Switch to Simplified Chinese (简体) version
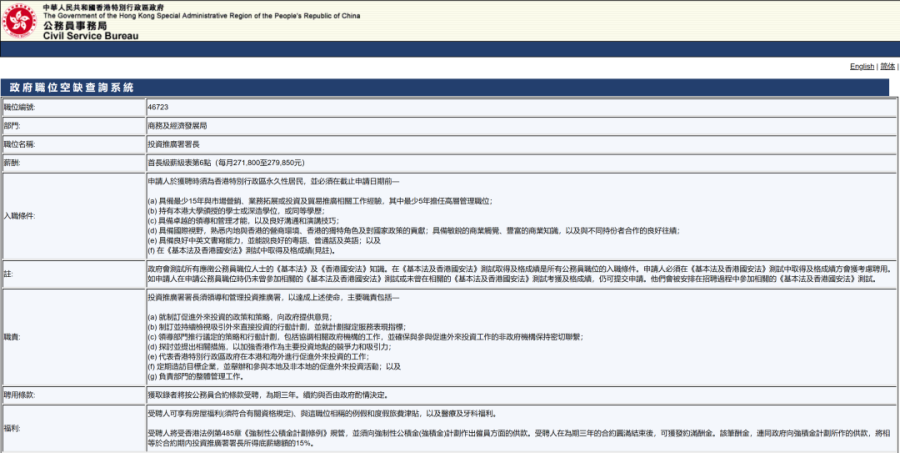This screenshot has height=453, width=900. coord(887,66)
